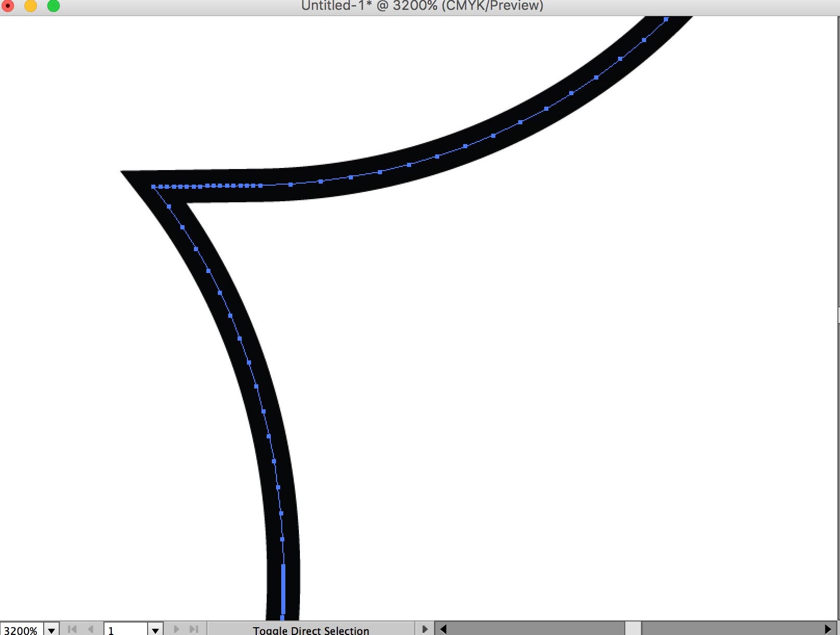Click the horizontal scroll right arrow

pyautogui.click(x=828, y=629)
